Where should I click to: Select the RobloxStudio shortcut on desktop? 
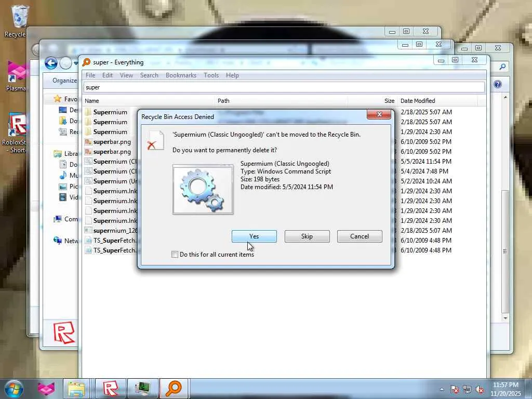15,132
